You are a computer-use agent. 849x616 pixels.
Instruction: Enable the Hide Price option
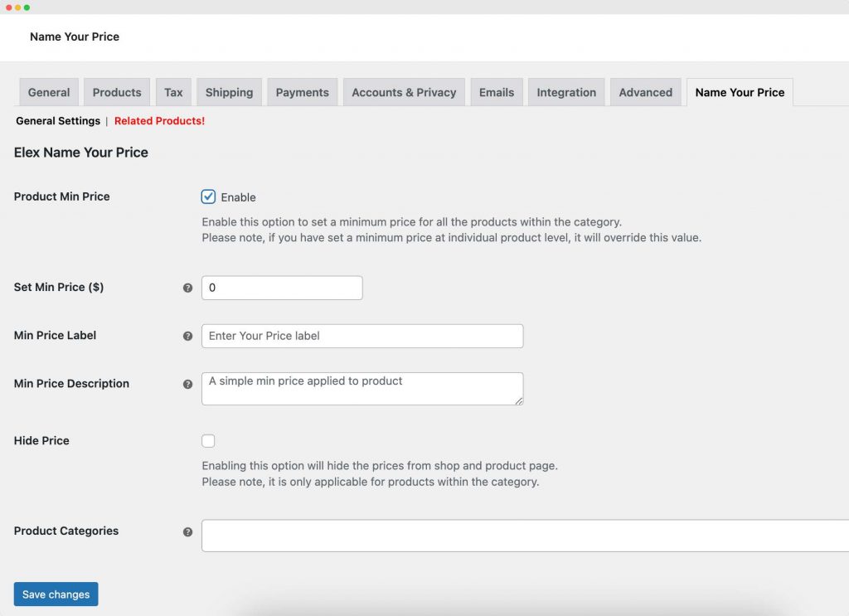(x=208, y=440)
